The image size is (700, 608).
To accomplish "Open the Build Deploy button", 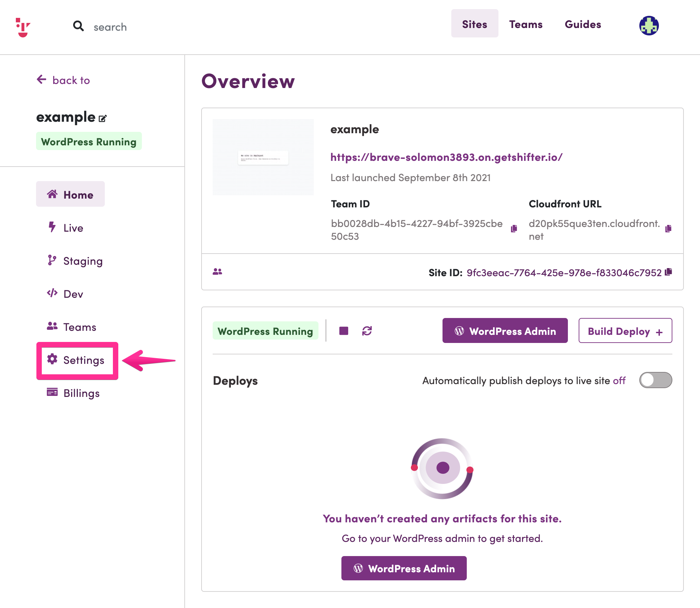I will coord(625,330).
